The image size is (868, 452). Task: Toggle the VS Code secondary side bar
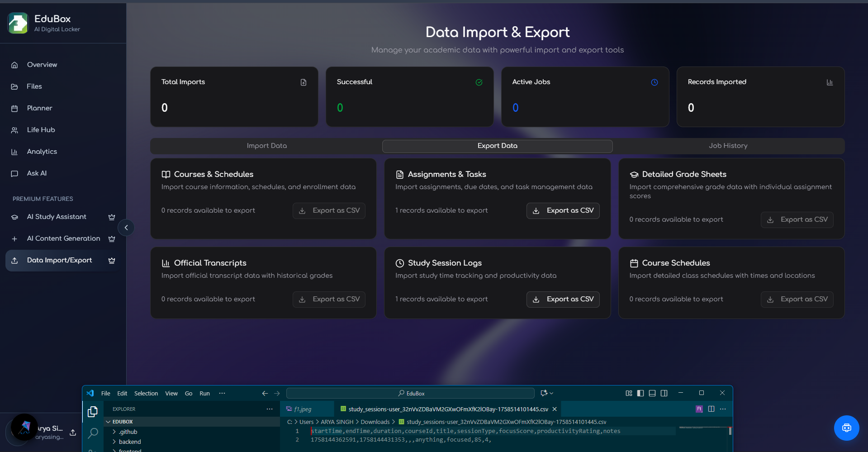coord(664,393)
